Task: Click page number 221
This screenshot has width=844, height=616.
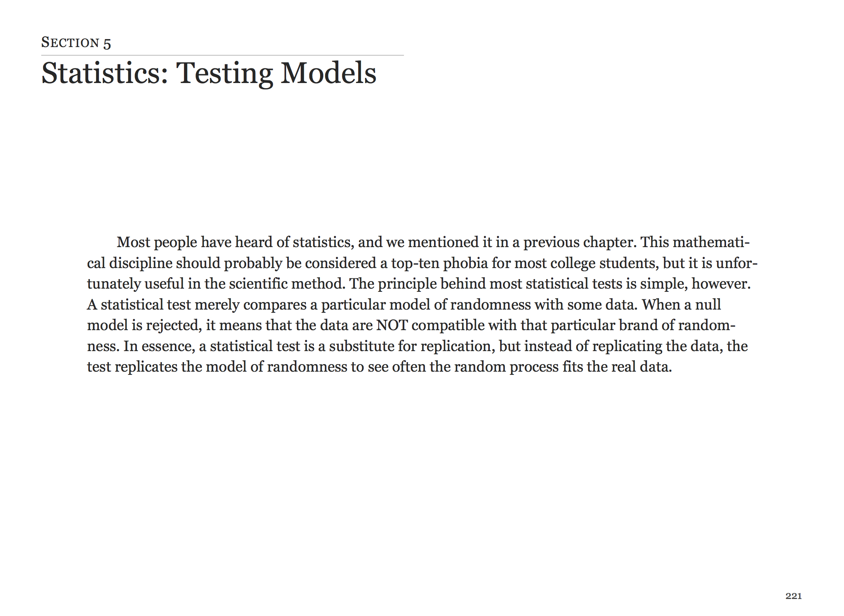Action: pos(793,596)
